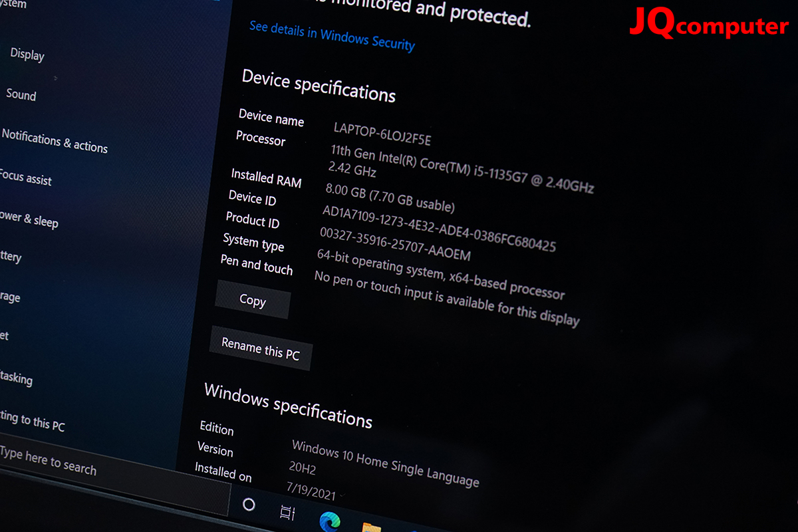The image size is (798, 532).
Task: Open Cortana circle icon on taskbar
Action: [249, 505]
